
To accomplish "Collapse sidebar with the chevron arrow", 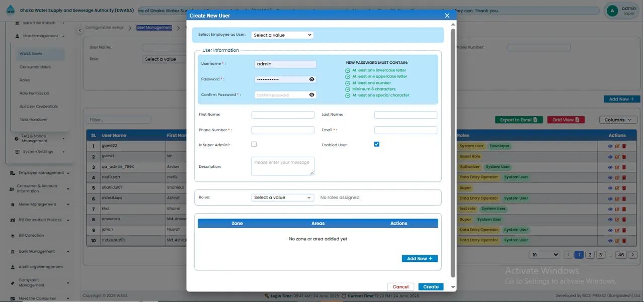I will (x=79, y=31).
